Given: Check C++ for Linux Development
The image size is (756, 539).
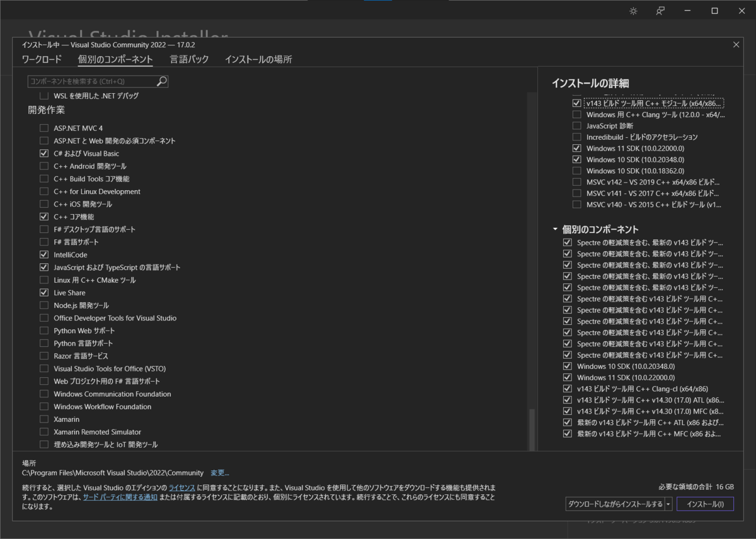Looking at the screenshot, I should point(44,191).
